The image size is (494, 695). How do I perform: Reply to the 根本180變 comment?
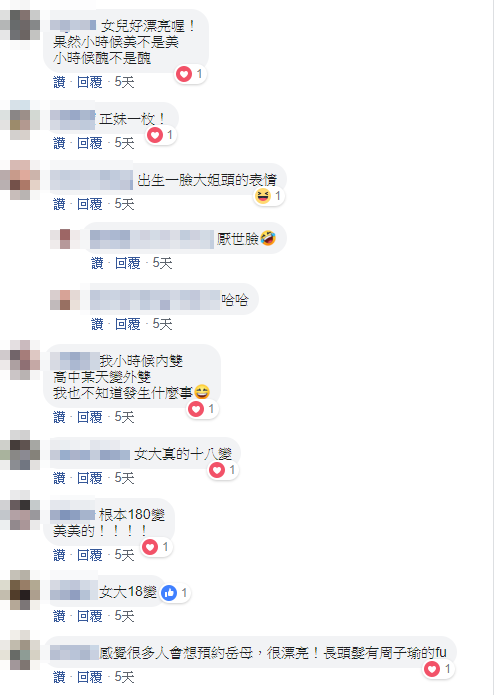point(89,555)
